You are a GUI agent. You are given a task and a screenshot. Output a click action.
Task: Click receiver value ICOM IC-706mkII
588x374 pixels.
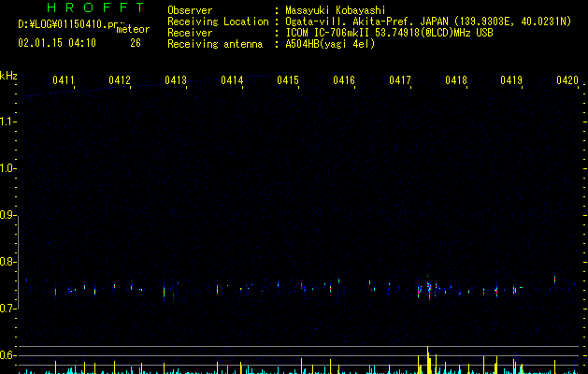(328, 33)
